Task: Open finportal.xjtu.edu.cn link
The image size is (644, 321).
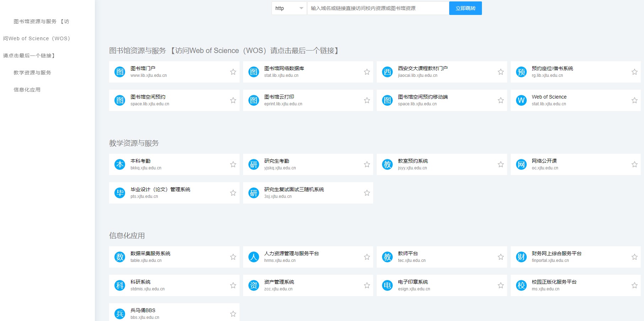Action: coord(550,261)
